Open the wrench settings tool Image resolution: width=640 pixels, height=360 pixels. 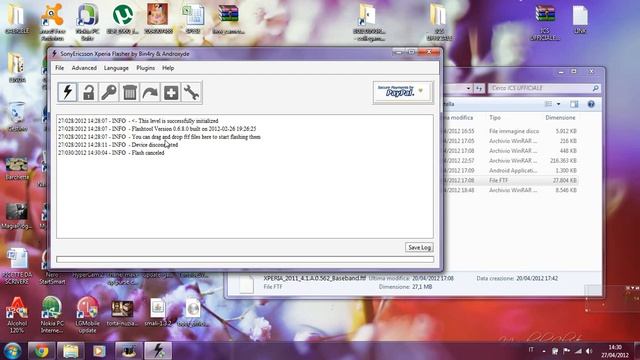[x=191, y=92]
